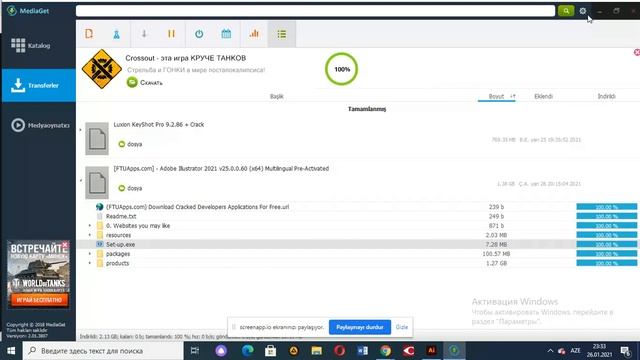This screenshot has height=360, width=640.
Task: Select the Transferler sidebar tab
Action: tap(38, 85)
